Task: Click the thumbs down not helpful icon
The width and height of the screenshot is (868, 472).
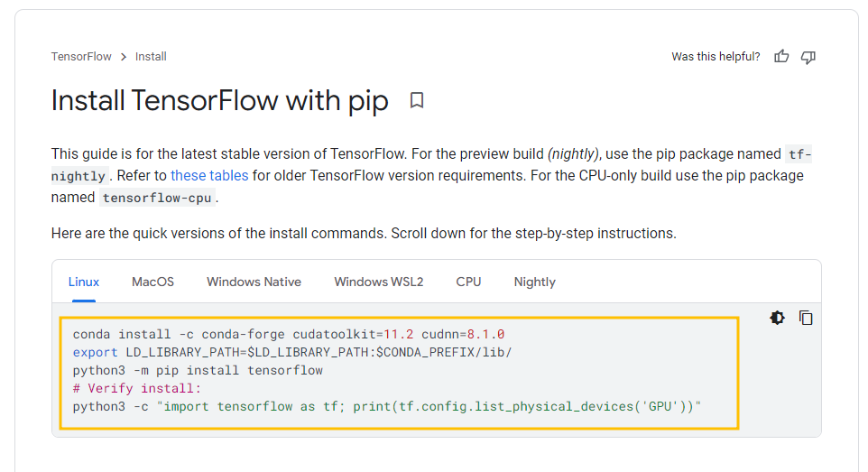Action: (808, 57)
